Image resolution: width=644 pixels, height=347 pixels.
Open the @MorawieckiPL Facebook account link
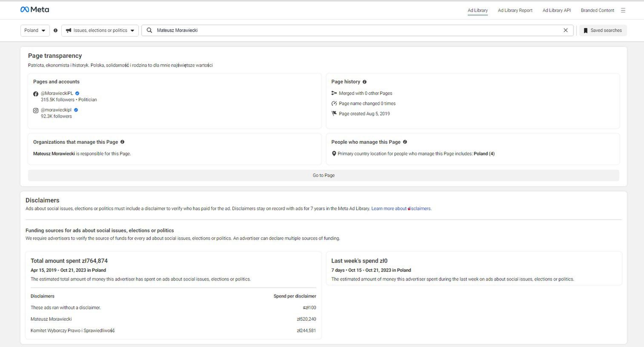pyautogui.click(x=57, y=93)
